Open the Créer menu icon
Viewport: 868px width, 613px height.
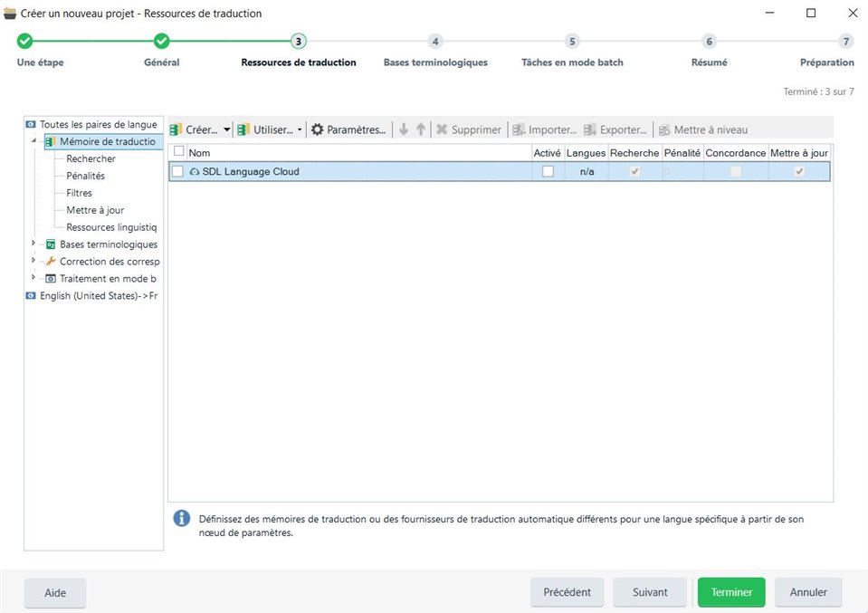tap(174, 129)
